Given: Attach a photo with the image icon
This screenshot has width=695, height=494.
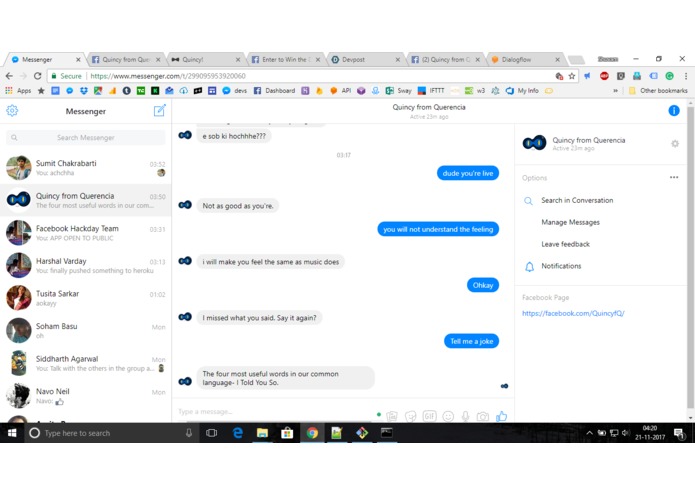Looking at the screenshot, I should pyautogui.click(x=392, y=416).
